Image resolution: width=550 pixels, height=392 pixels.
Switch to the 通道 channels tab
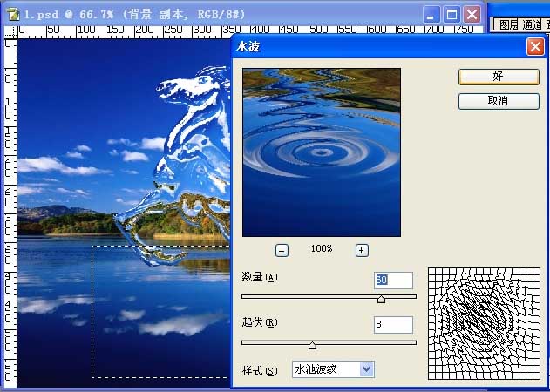tap(532, 24)
